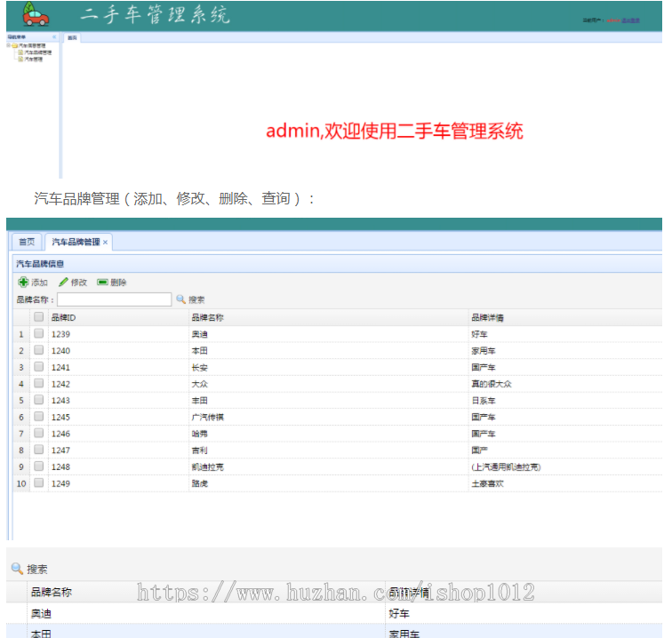672x638 pixels.
Task: Collapse the 汽车信息管理 tree folder
Action: click(x=9, y=45)
